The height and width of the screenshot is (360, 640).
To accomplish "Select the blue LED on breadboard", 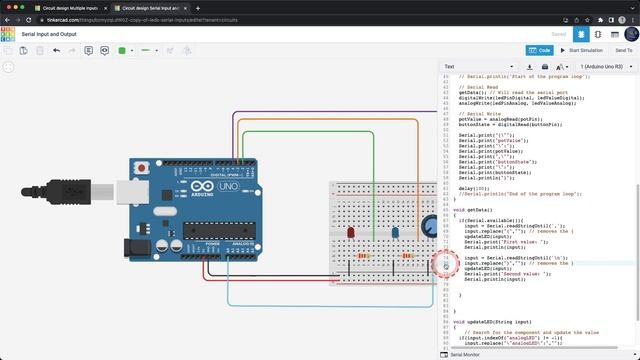I will [x=395, y=233].
